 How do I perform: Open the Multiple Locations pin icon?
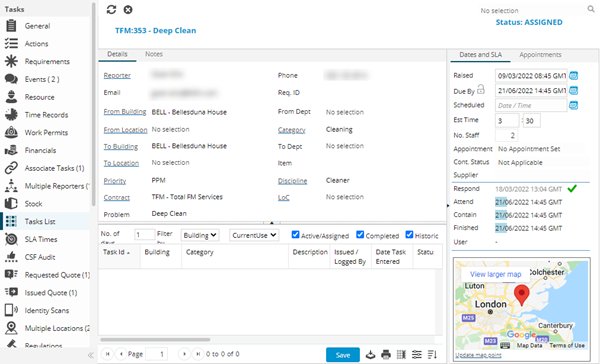[x=11, y=328]
